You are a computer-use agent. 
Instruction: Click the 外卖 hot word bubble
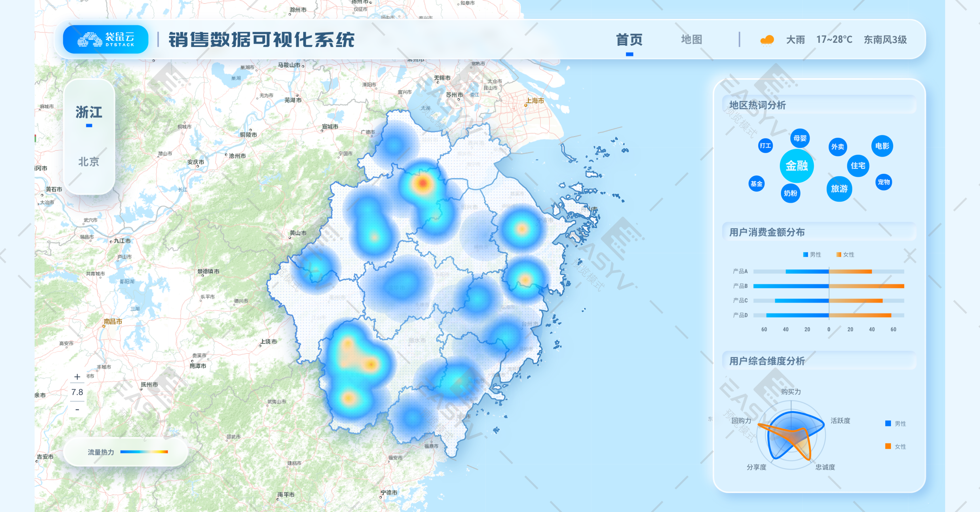837,147
